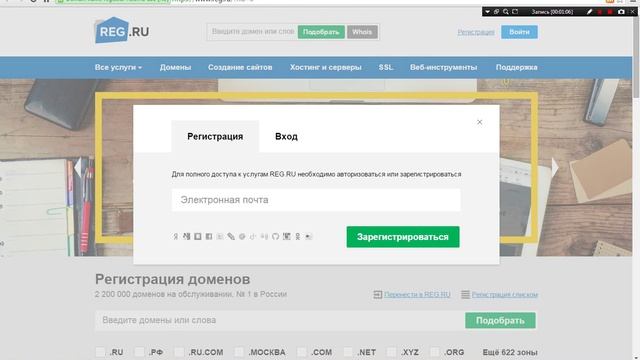Open the Регистрация списком link
This screenshot has height=360, width=640.
504,294
